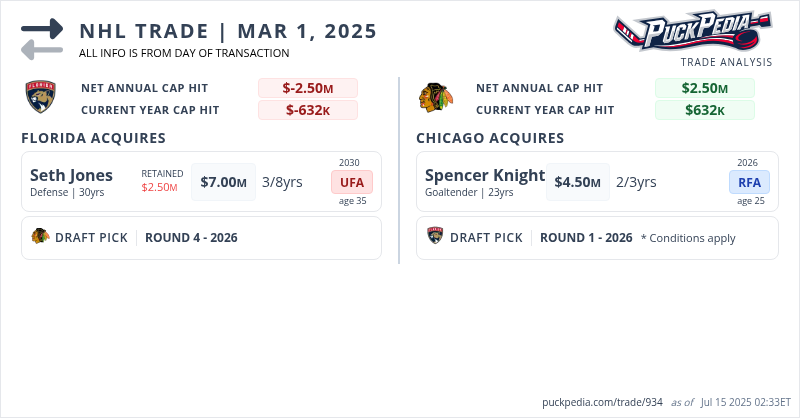Click the PuckPedia logo

692,30
